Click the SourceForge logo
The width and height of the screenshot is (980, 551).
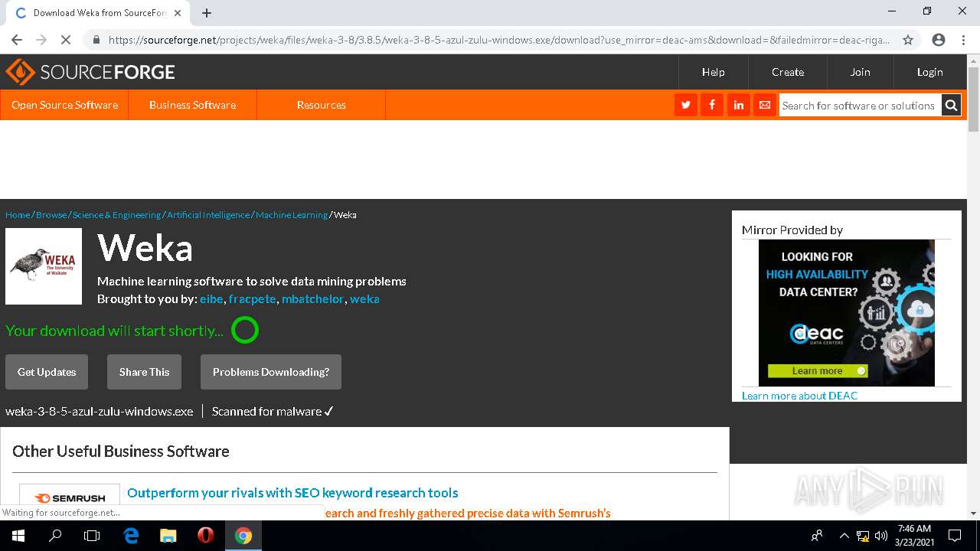pyautogui.click(x=90, y=72)
